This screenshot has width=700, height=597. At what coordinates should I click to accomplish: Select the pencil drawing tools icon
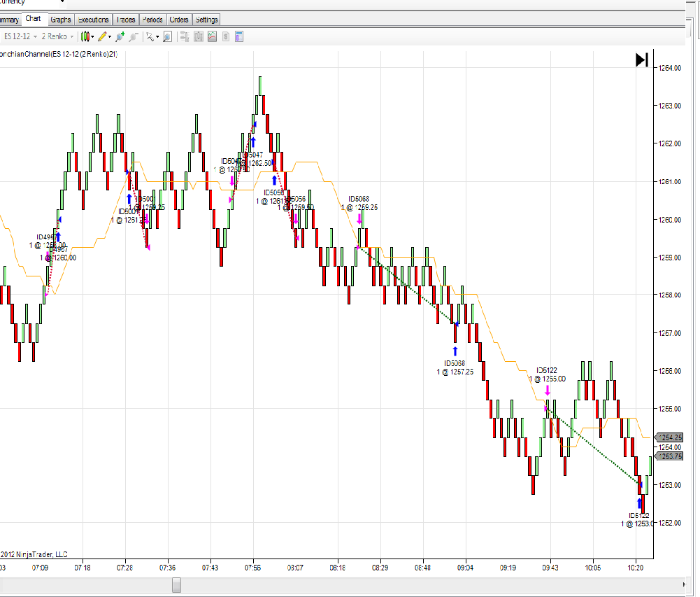point(102,36)
